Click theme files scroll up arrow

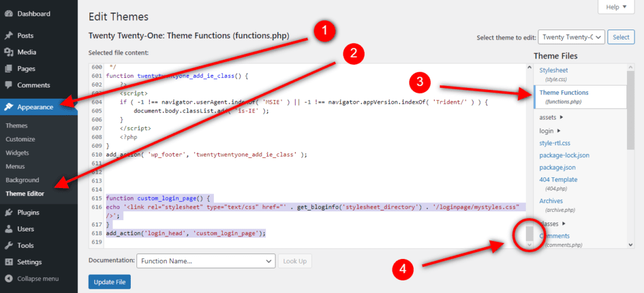click(630, 67)
